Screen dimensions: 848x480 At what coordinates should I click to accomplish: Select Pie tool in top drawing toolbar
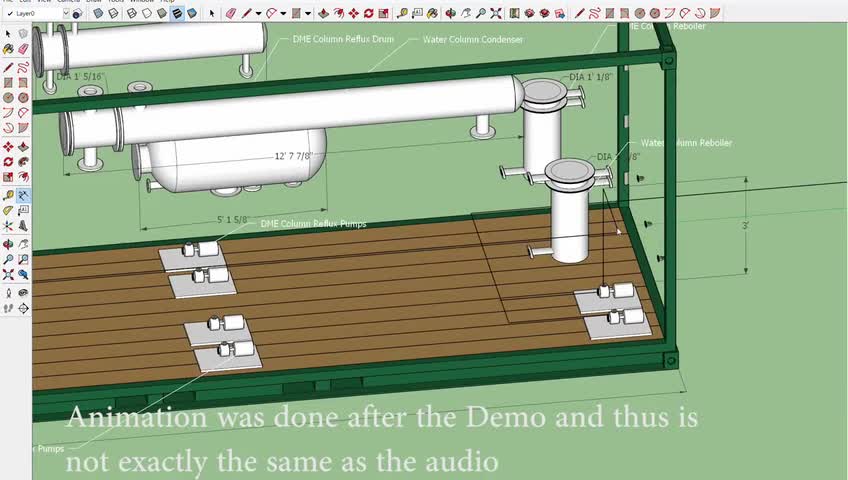(715, 14)
